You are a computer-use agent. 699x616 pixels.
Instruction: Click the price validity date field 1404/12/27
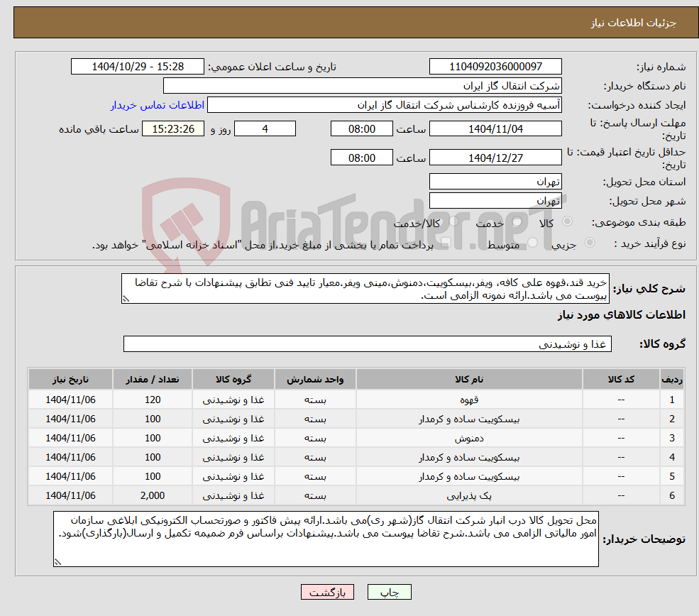(495, 157)
